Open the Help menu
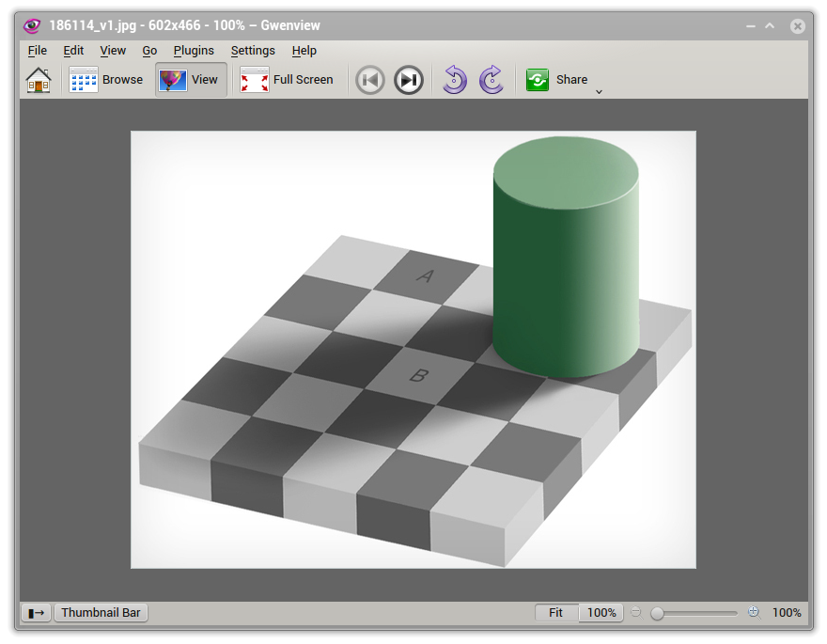The image size is (827, 644). click(304, 51)
